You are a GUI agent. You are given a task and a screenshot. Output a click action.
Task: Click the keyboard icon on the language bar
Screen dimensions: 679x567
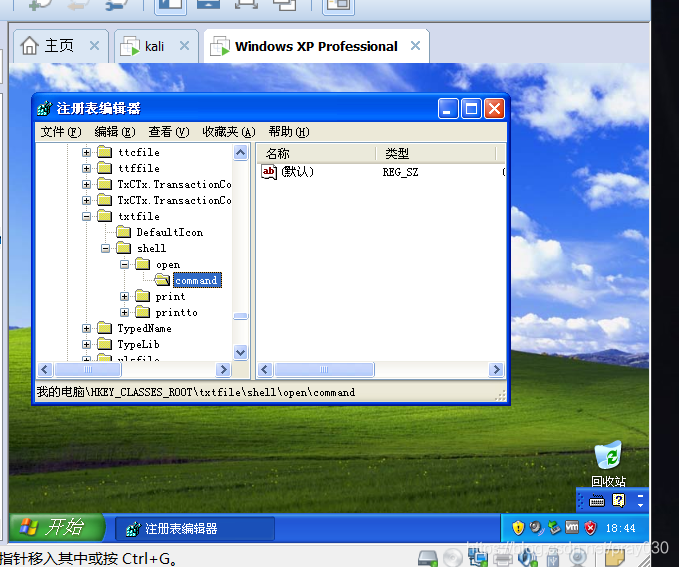point(597,501)
